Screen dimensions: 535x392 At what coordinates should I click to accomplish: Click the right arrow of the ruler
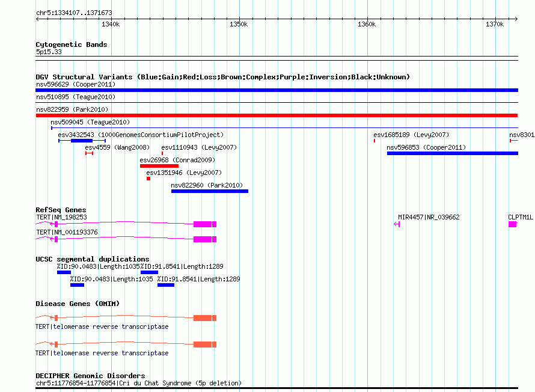[516, 19]
